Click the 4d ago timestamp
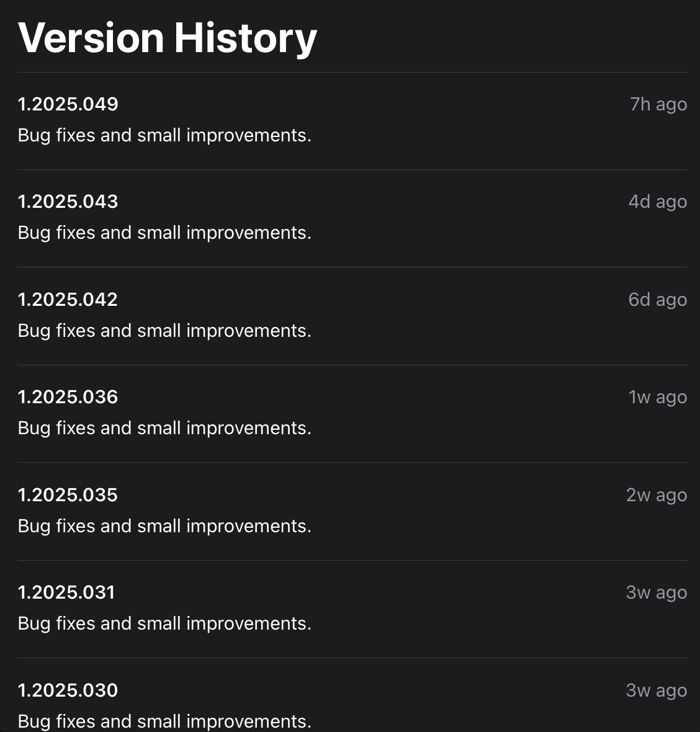700x732 pixels. pyautogui.click(x=657, y=202)
